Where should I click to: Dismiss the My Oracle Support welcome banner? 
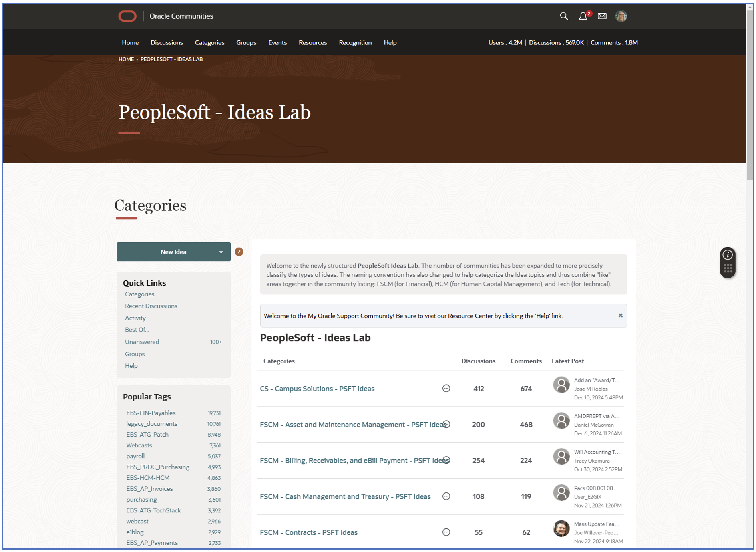pos(620,315)
